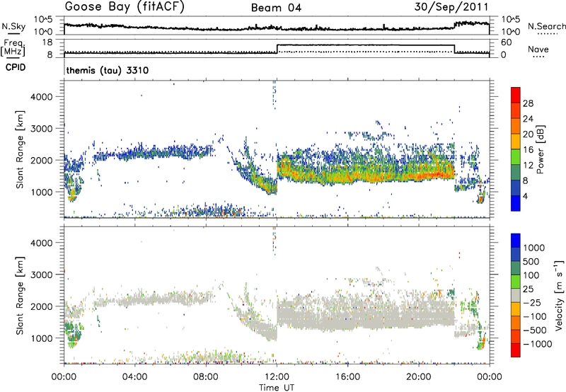The width and height of the screenshot is (566, 392).
Task: Click 'Slant Range [km]' label of power panel
Action: (20, 149)
